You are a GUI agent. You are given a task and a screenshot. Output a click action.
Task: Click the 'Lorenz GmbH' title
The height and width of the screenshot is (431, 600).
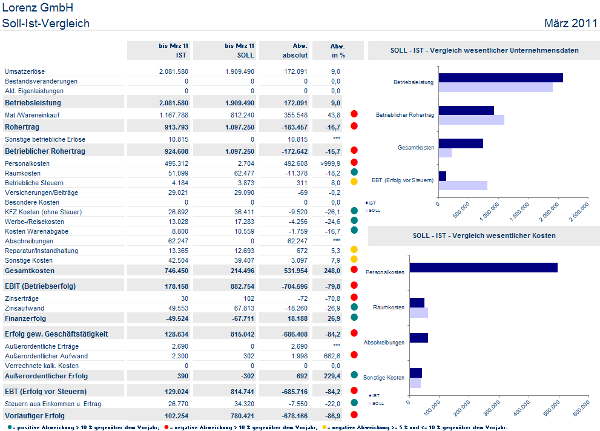(38, 7)
